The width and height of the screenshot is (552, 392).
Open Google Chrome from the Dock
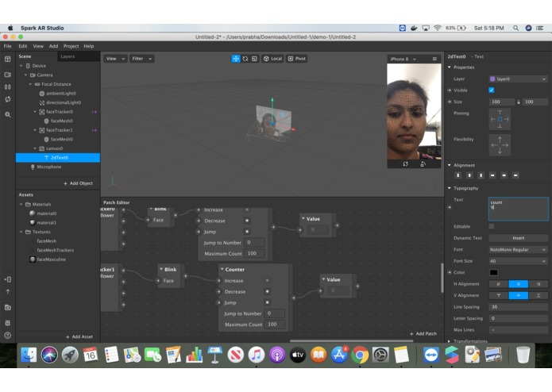pos(360,355)
